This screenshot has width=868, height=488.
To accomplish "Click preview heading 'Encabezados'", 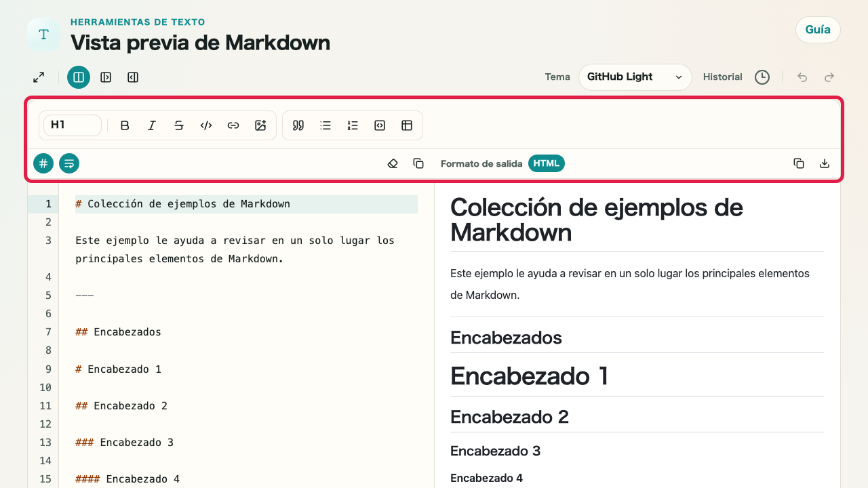I will (x=506, y=338).
